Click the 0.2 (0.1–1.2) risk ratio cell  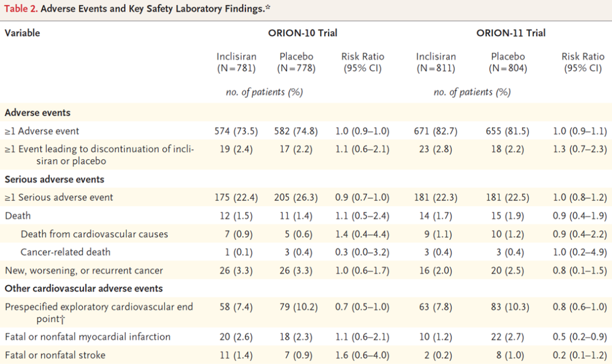[x=580, y=355]
